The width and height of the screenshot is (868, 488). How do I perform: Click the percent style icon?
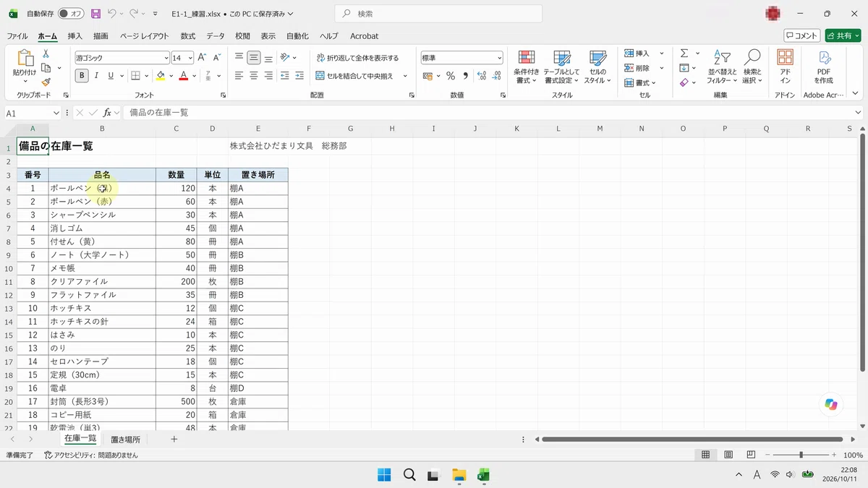(x=450, y=75)
